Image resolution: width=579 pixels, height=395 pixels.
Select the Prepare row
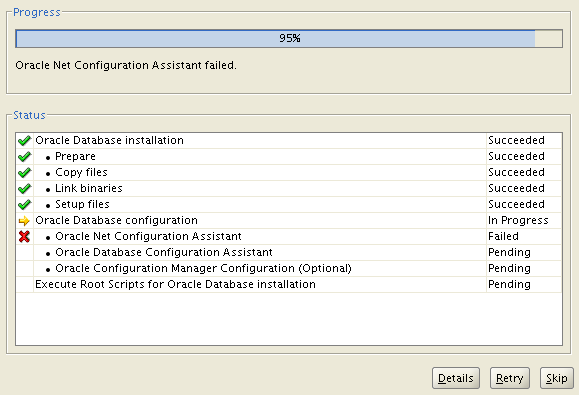289,157
